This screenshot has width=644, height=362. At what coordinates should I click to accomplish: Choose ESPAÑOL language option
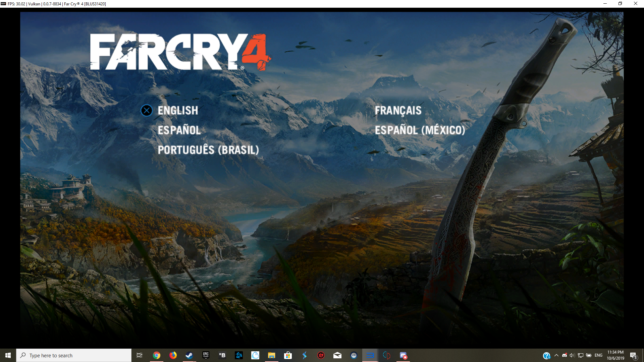179,130
